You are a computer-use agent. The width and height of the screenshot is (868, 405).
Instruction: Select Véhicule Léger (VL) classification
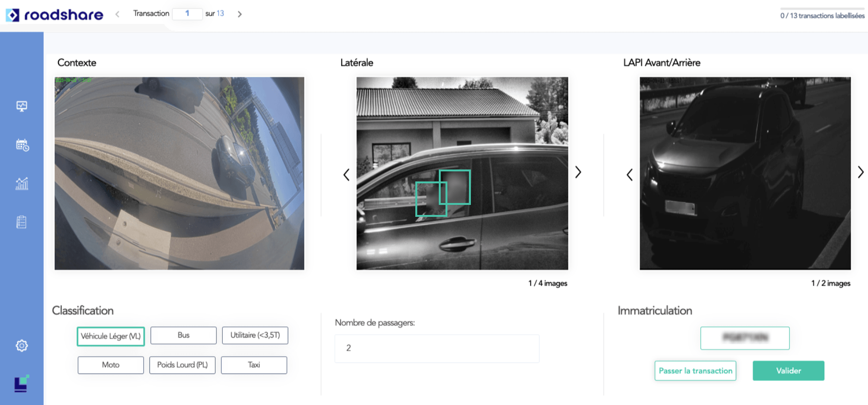[x=111, y=336]
